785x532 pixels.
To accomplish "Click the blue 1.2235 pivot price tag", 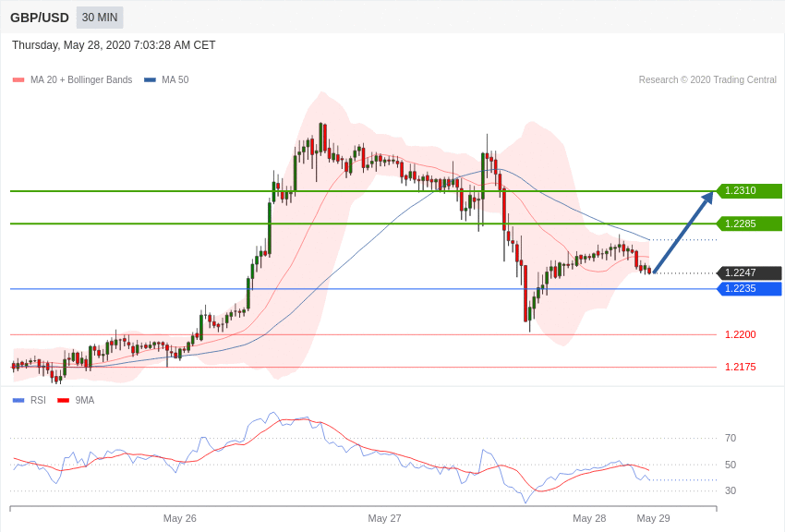I will (749, 289).
